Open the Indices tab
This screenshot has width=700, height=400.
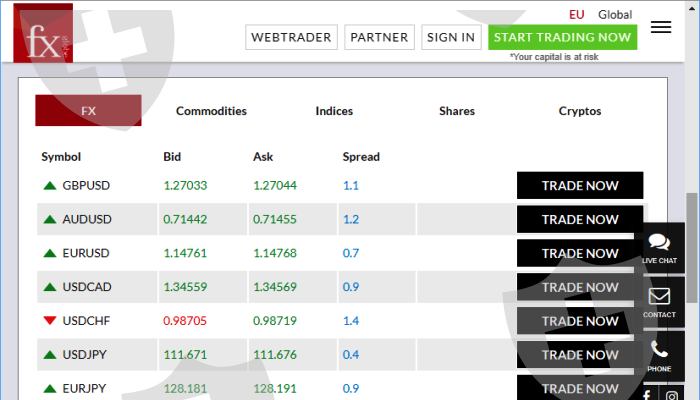point(334,111)
